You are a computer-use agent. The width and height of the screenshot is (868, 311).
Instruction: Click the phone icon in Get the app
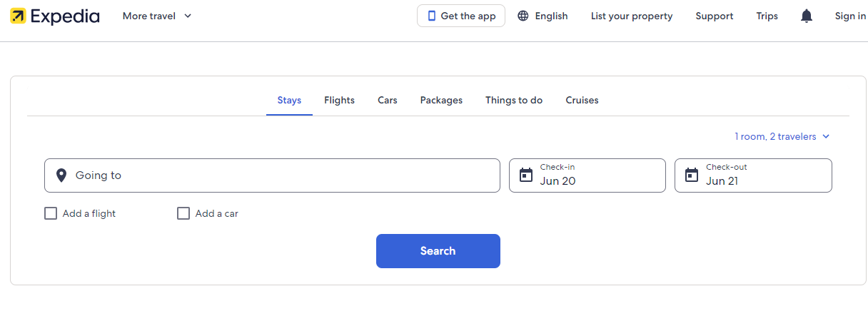(x=431, y=16)
